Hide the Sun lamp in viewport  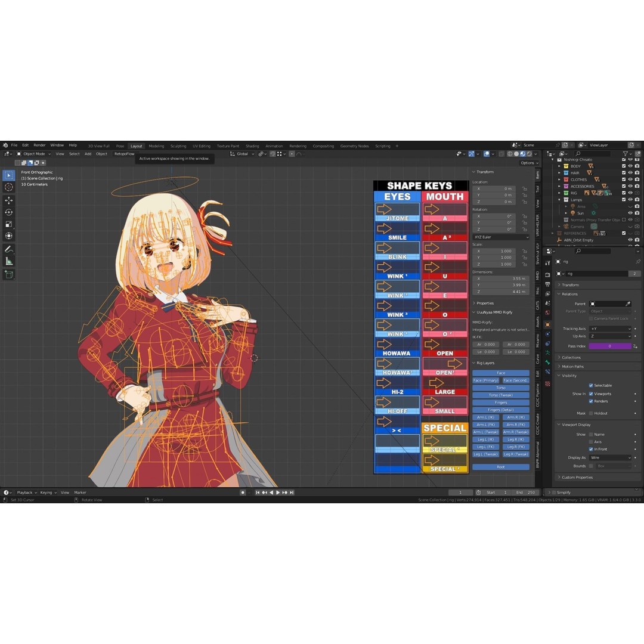click(630, 213)
